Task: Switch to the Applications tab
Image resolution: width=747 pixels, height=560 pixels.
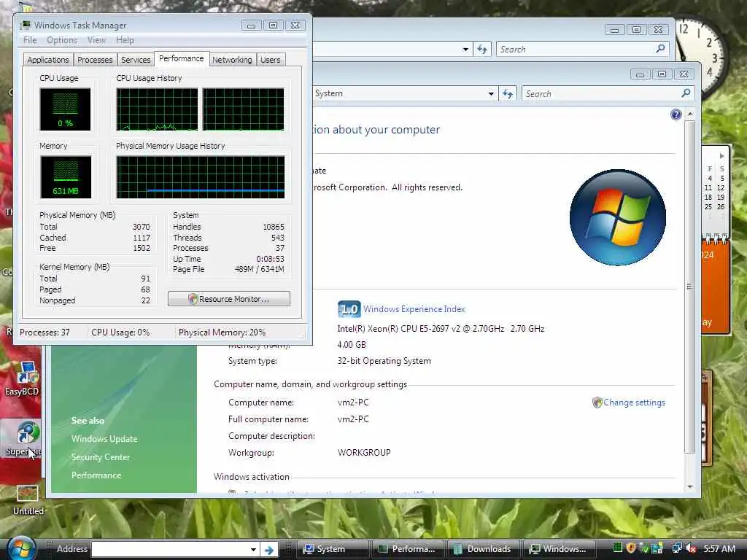Action: 48,60
